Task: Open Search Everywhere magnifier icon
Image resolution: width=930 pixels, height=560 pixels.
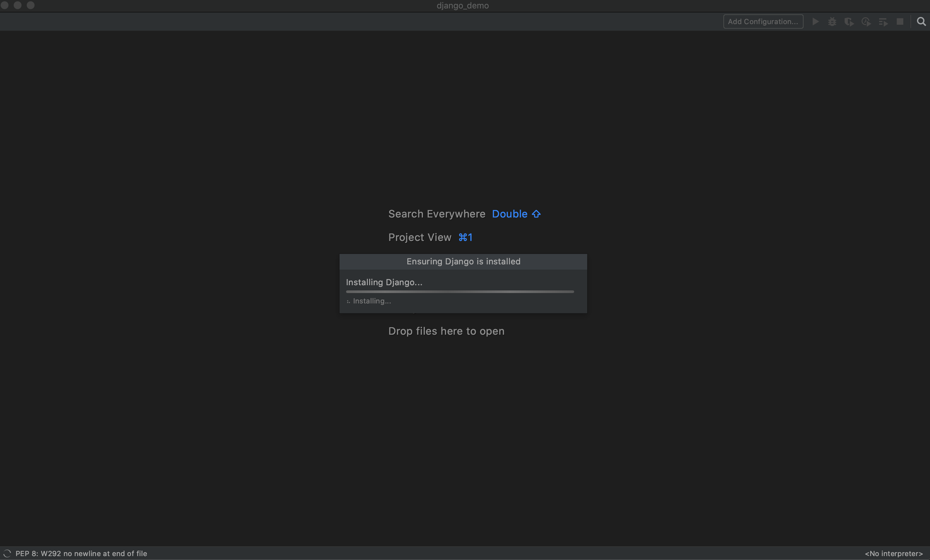Action: 921,21
